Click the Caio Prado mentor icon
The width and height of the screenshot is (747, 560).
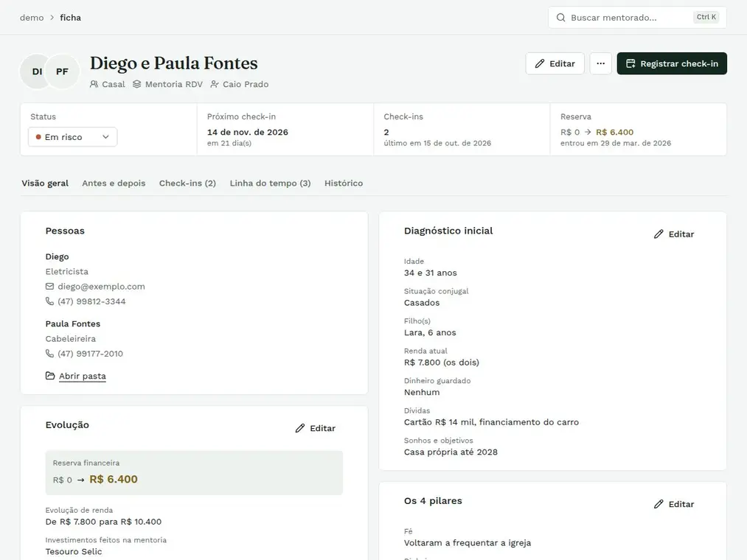tap(215, 84)
